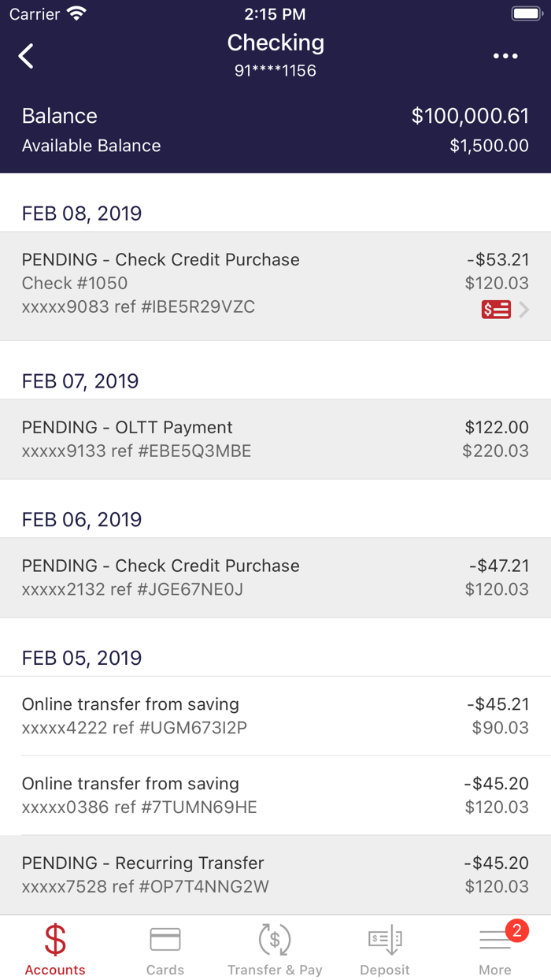This screenshot has width=551, height=980.
Task: Tap the Checking account title
Action: 275,43
